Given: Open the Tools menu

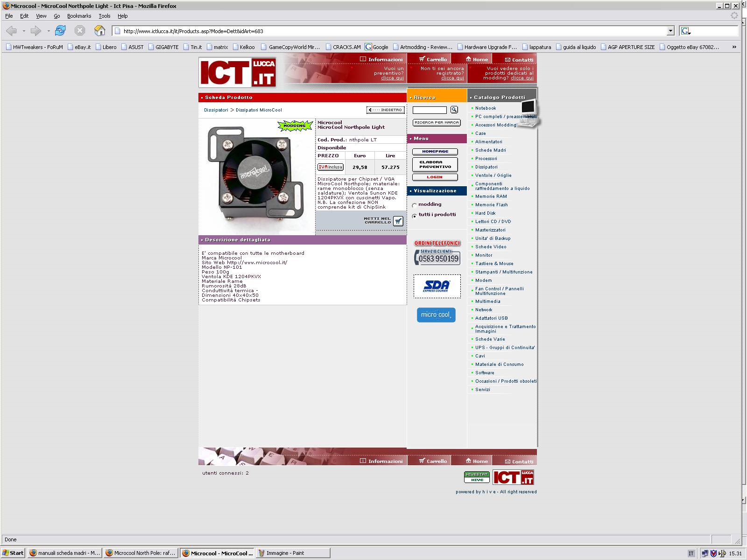Looking at the screenshot, I should 105,16.
